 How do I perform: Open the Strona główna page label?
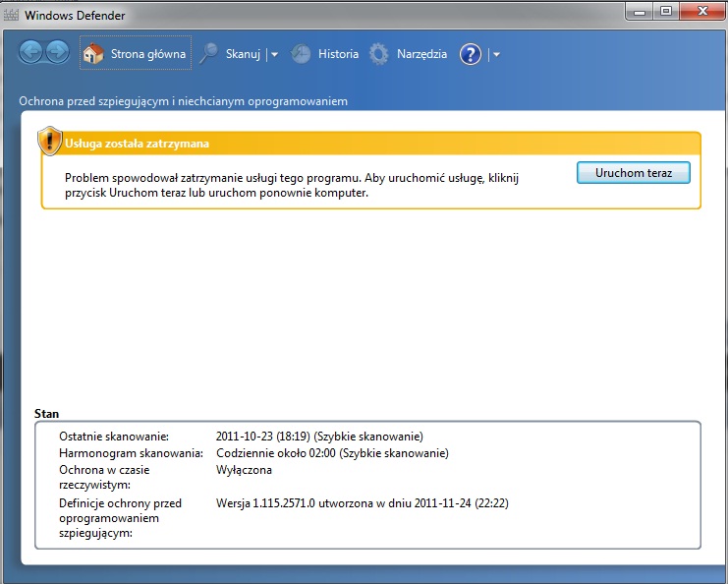tap(148, 54)
